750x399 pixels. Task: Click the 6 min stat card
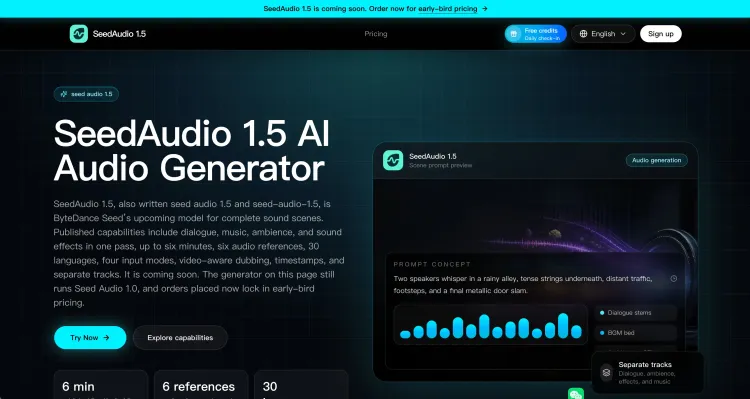click(101, 385)
